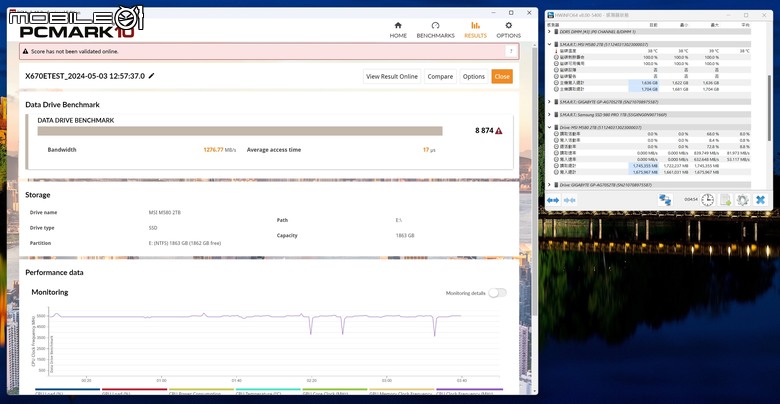Click View Result Online button
Screen dimensions: 780x404
pos(392,76)
